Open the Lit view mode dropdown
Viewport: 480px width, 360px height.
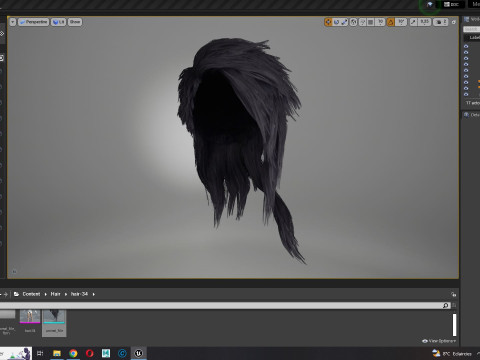pos(58,22)
